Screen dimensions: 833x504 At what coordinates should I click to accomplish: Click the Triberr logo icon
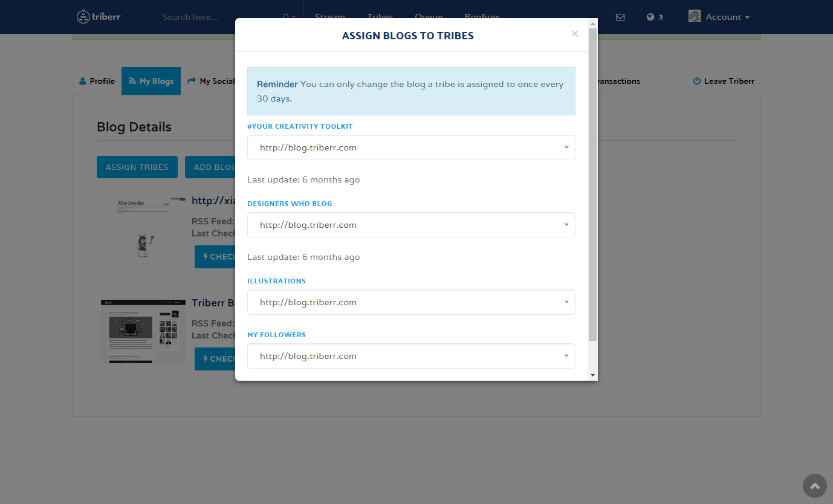83,17
